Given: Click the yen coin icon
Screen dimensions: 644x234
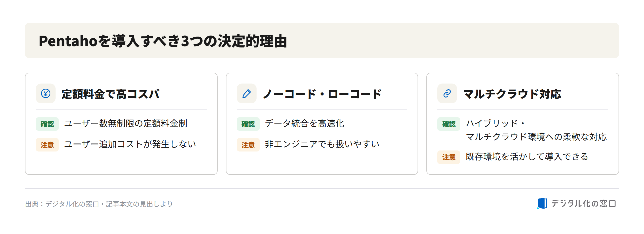Looking at the screenshot, I should [x=46, y=93].
